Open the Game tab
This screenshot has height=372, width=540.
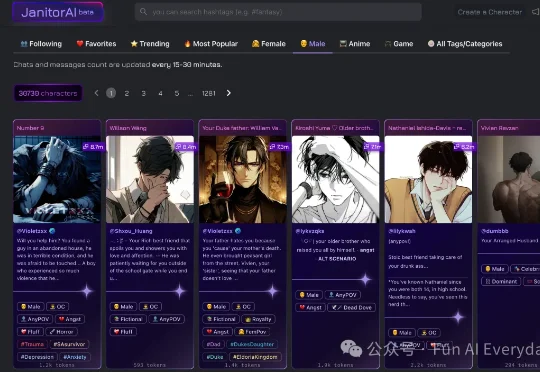[x=399, y=44]
